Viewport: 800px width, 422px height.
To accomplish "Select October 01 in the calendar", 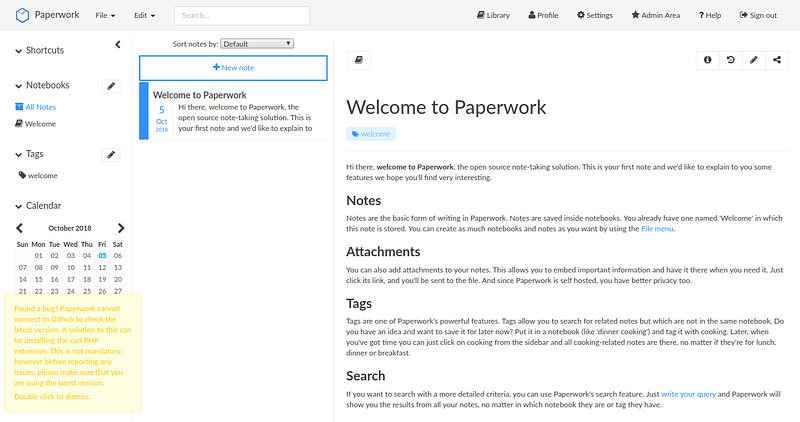I will (39, 256).
